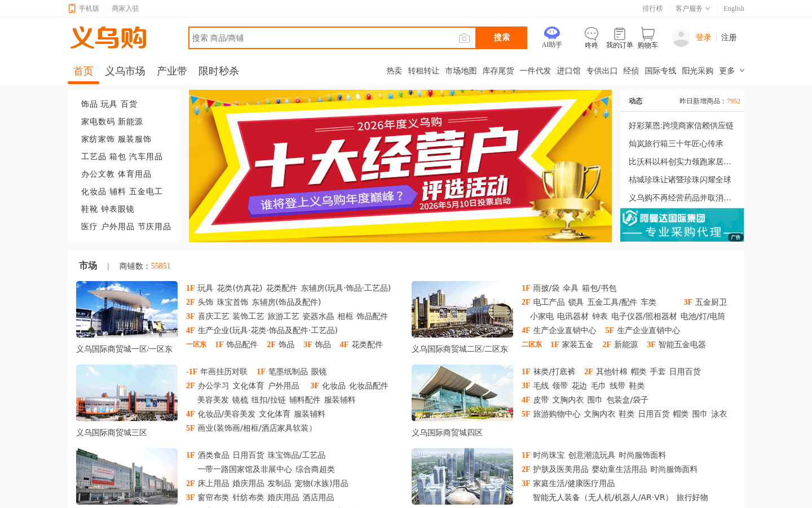Screen dimensions: 812x508
Task: Open the 节庆用品 category
Action: click(x=154, y=226)
